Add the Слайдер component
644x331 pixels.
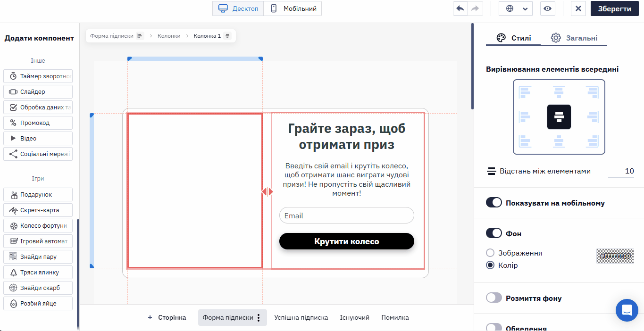(38, 91)
